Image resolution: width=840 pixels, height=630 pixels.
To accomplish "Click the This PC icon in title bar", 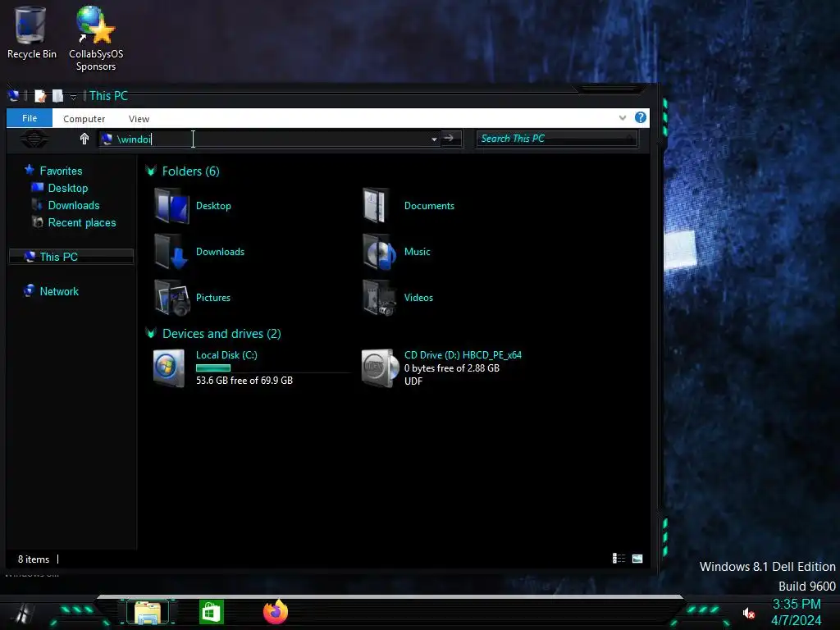I will (14, 96).
